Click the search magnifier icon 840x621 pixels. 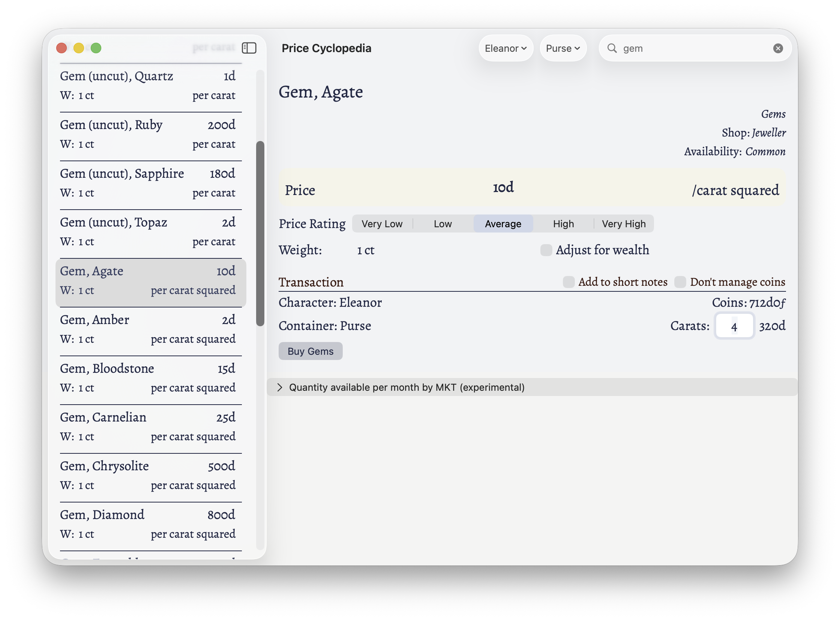[x=612, y=48]
